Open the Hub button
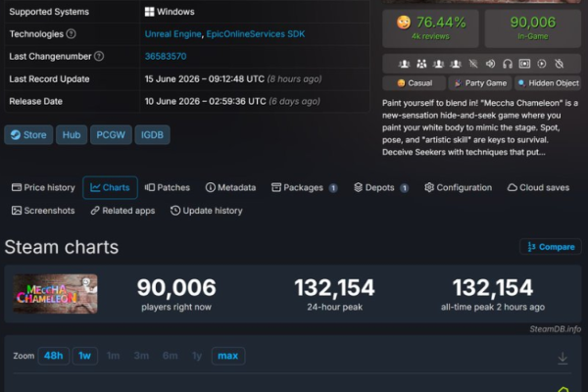The width and height of the screenshot is (588, 392). click(72, 134)
